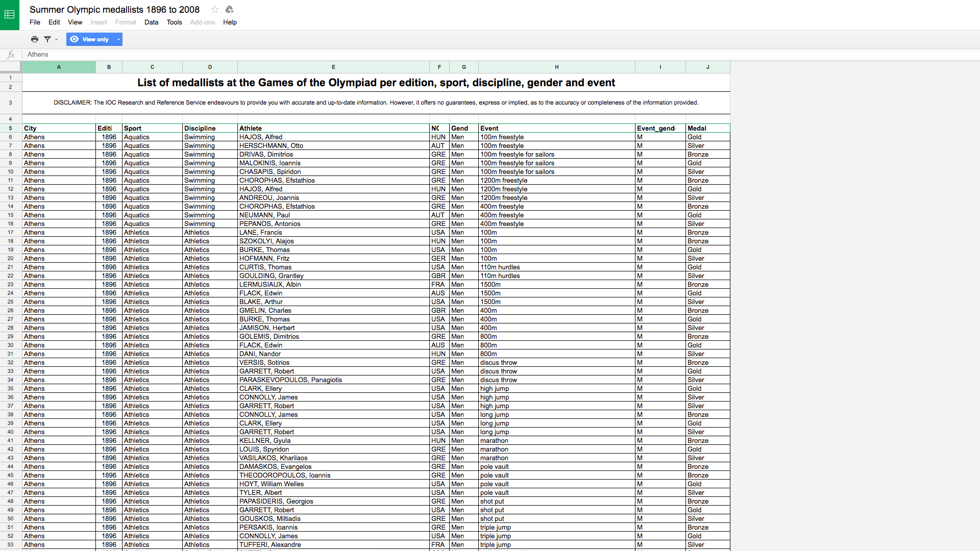Expand the View only dropdown arrow
Image resolution: width=980 pixels, height=551 pixels.
click(118, 39)
